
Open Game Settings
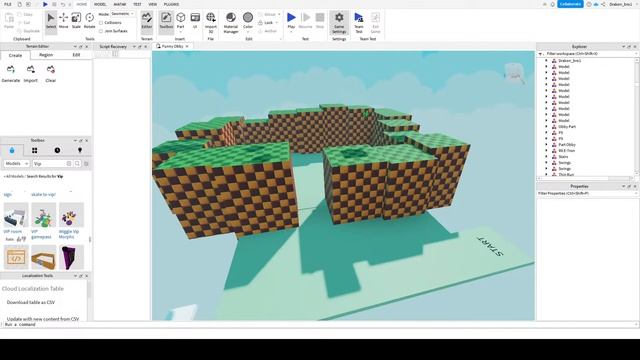(339, 22)
